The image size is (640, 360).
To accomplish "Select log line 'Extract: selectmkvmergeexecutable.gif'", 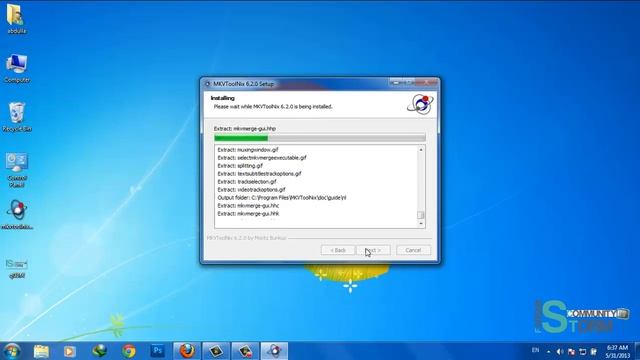I will pos(262,158).
